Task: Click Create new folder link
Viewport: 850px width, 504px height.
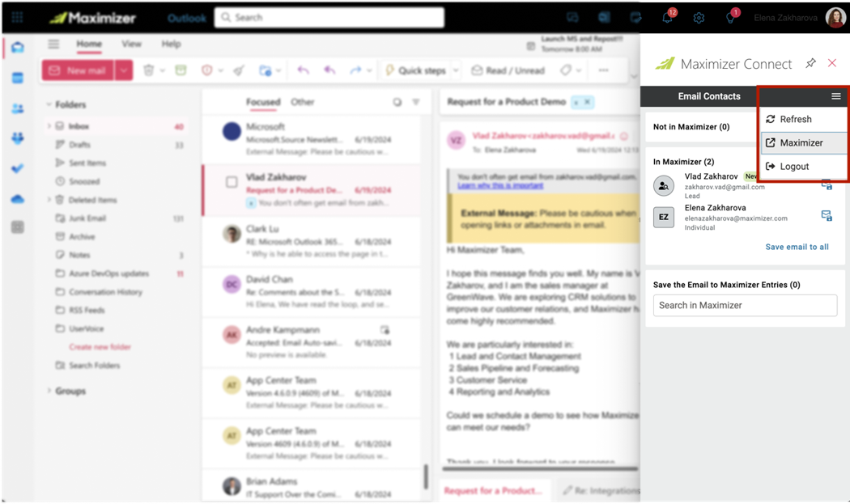Action: coord(100,347)
